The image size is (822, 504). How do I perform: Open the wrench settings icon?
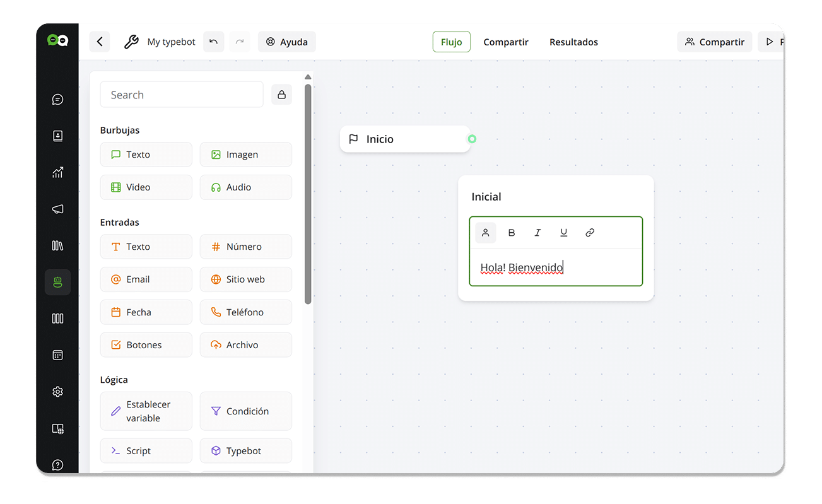[131, 42]
